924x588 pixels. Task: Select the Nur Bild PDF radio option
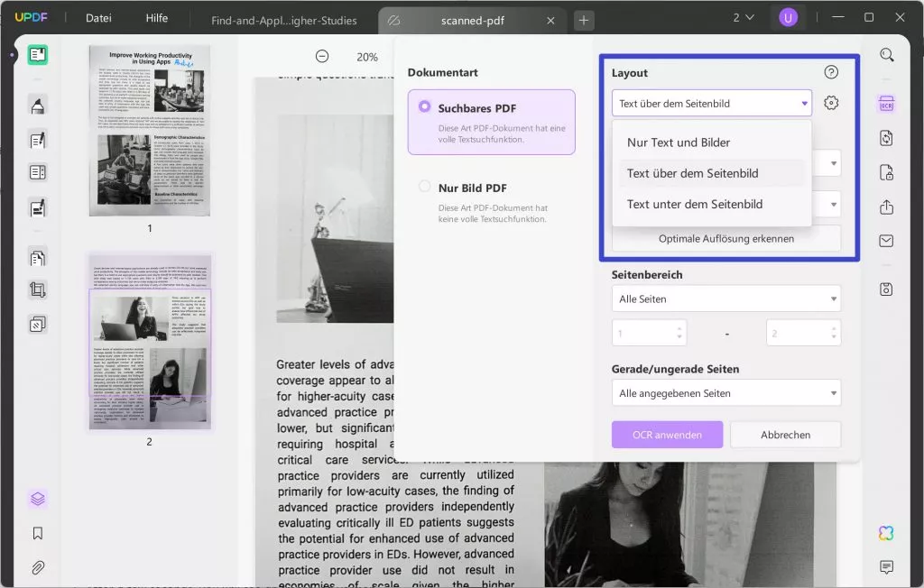click(x=425, y=188)
